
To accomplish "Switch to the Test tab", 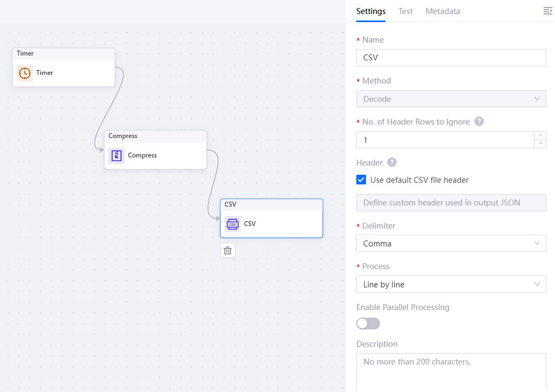I will click(405, 11).
